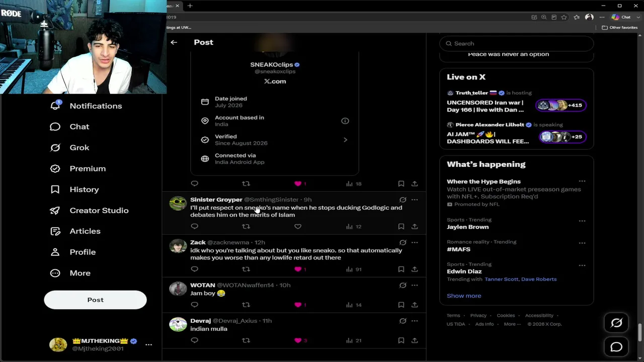
Task: Unlike WOTAN's Jam boy comment
Action: [x=298, y=305]
